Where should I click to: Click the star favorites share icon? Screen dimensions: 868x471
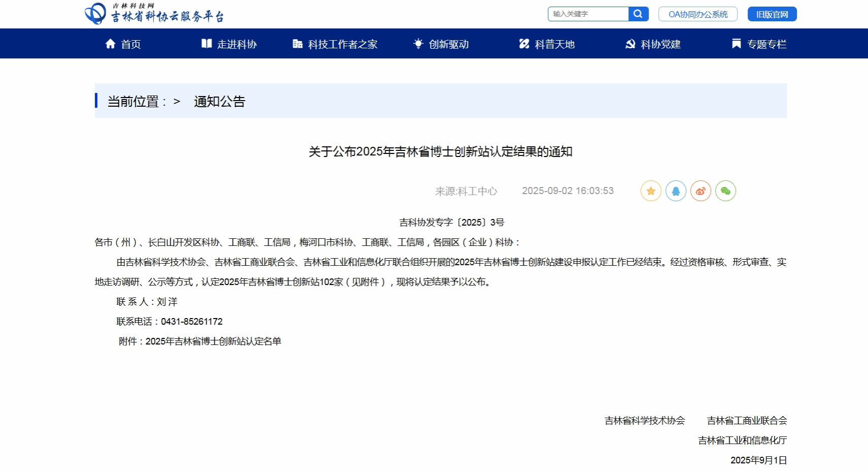point(651,191)
